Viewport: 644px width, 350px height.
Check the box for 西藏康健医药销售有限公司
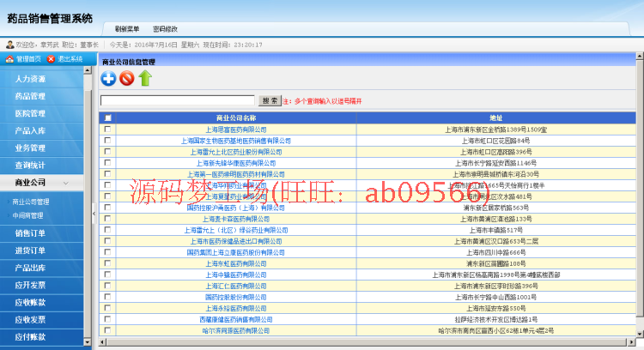tap(107, 319)
